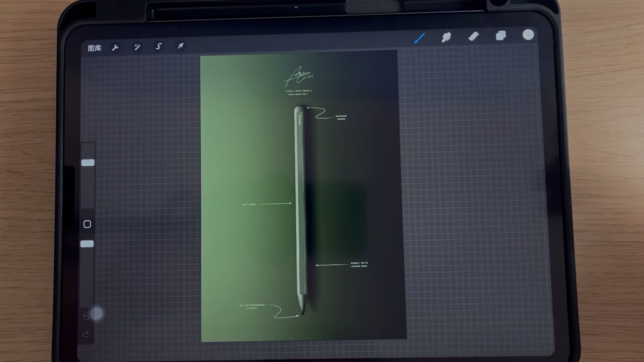Select the Brush tool
Image resolution: width=644 pixels, height=362 pixels.
(x=420, y=38)
